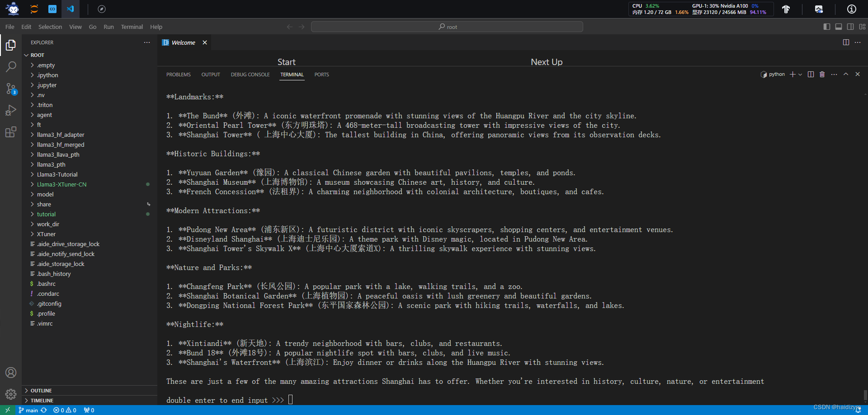Image resolution: width=868 pixels, height=415 pixels.
Task: Split the python terminal
Action: pyautogui.click(x=811, y=74)
